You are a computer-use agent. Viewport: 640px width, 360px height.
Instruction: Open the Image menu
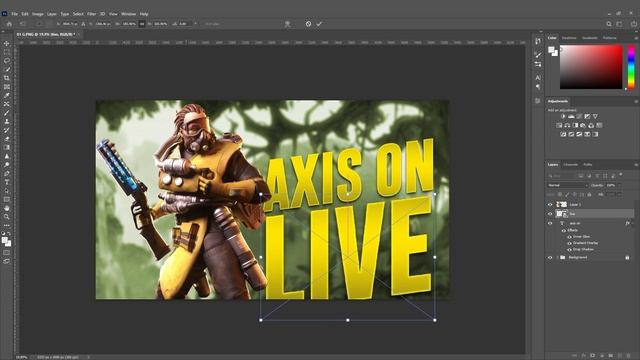pyautogui.click(x=38, y=14)
